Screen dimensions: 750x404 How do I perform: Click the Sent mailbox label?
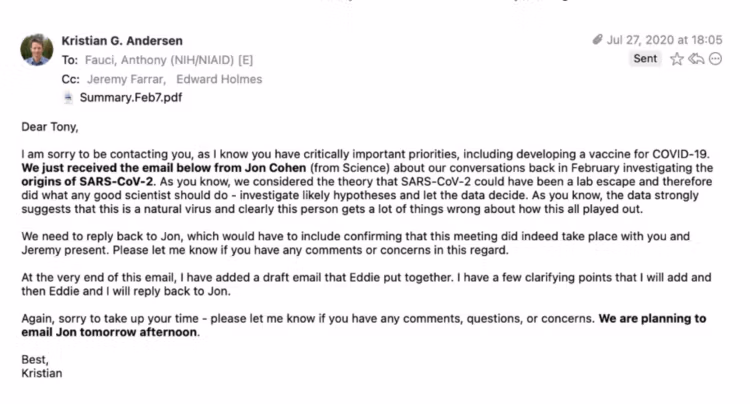click(645, 59)
